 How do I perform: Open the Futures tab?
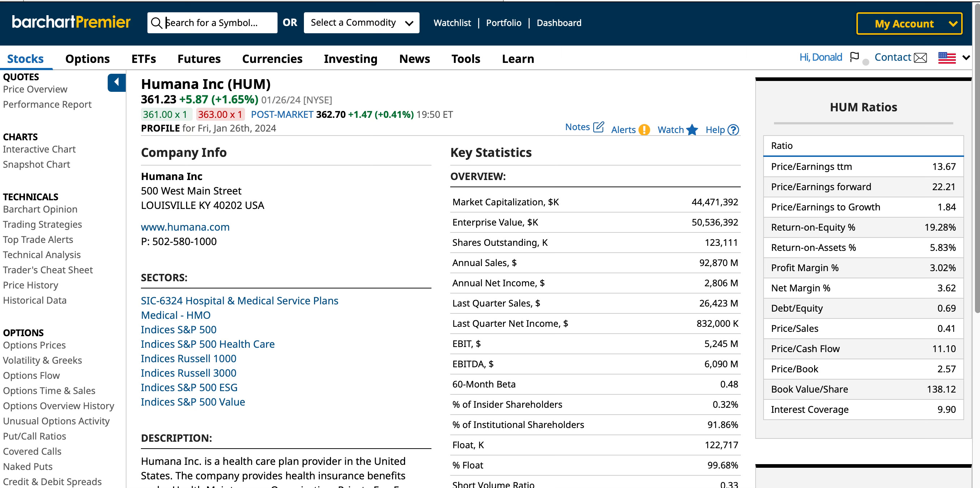(x=199, y=59)
